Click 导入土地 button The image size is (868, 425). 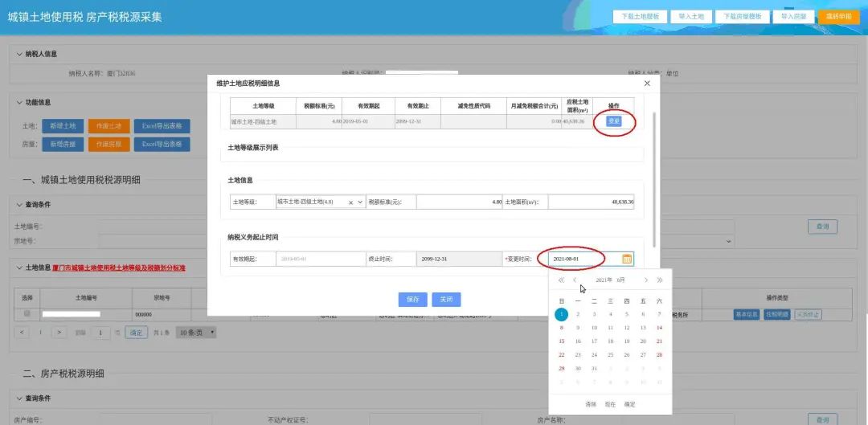point(691,17)
